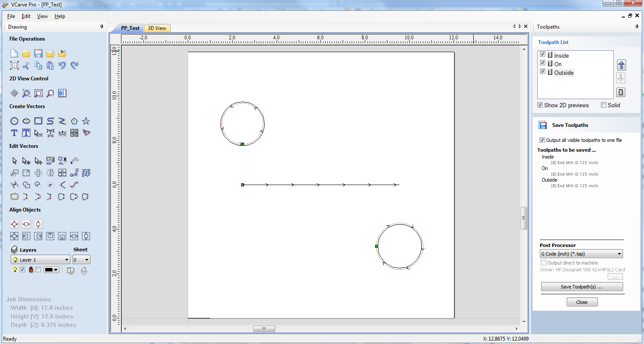Viewport: 644px width, 344px height.
Task: Import bitmap for tracing icon
Action: pyautogui.click(x=62, y=53)
